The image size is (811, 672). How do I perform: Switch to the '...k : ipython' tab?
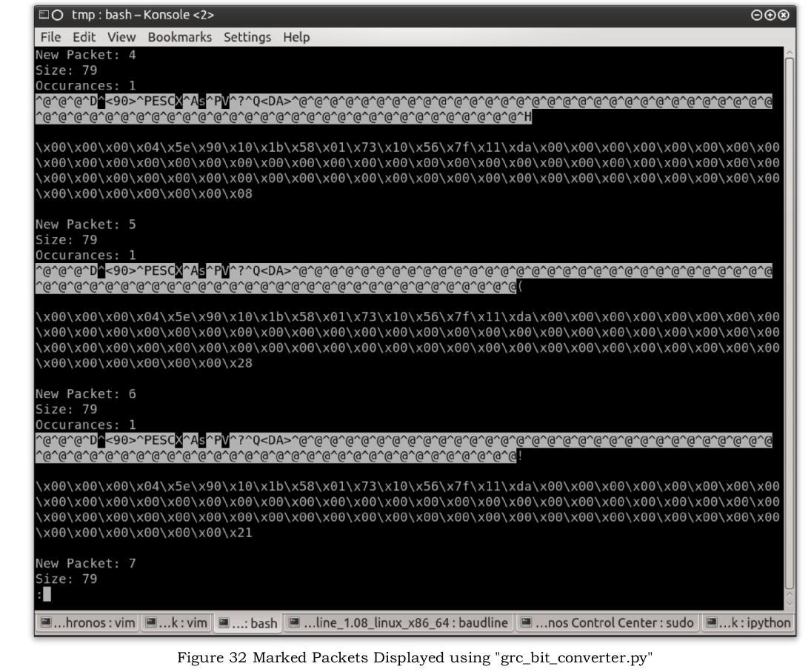click(748, 622)
